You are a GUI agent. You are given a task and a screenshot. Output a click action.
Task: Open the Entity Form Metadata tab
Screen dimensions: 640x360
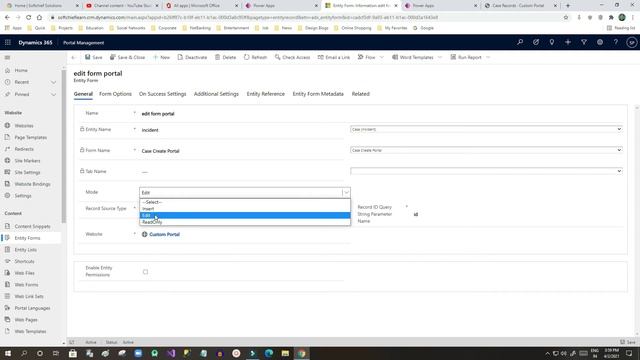pos(318,94)
